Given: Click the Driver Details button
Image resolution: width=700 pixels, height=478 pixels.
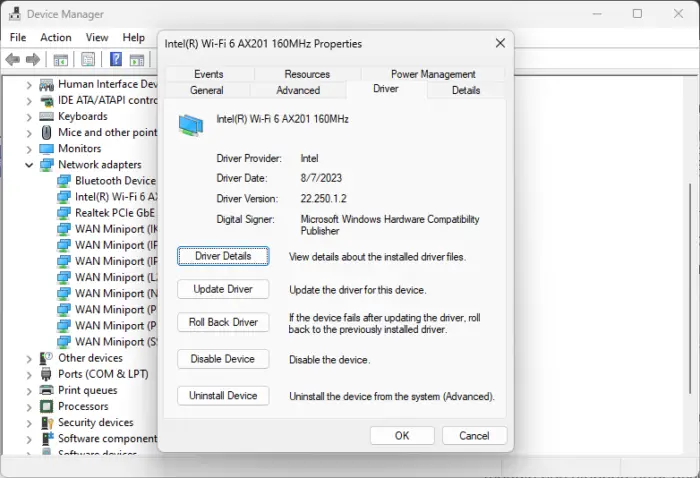Looking at the screenshot, I should coord(223,256).
